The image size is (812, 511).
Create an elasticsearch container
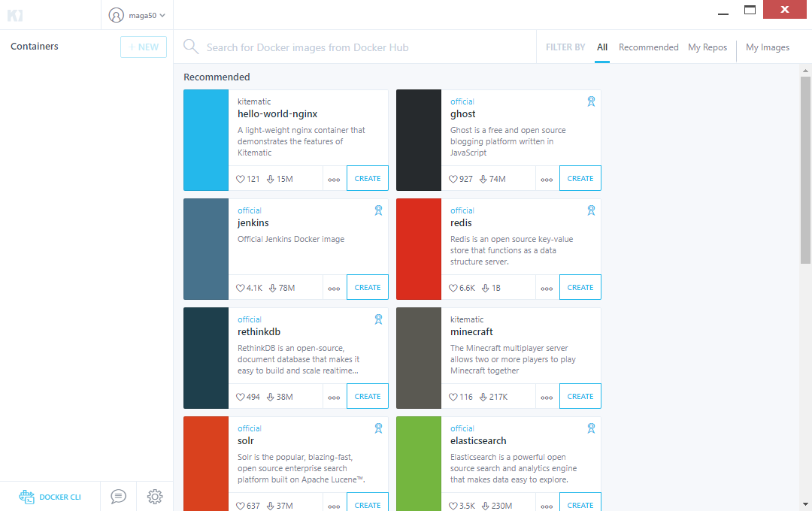(x=580, y=503)
